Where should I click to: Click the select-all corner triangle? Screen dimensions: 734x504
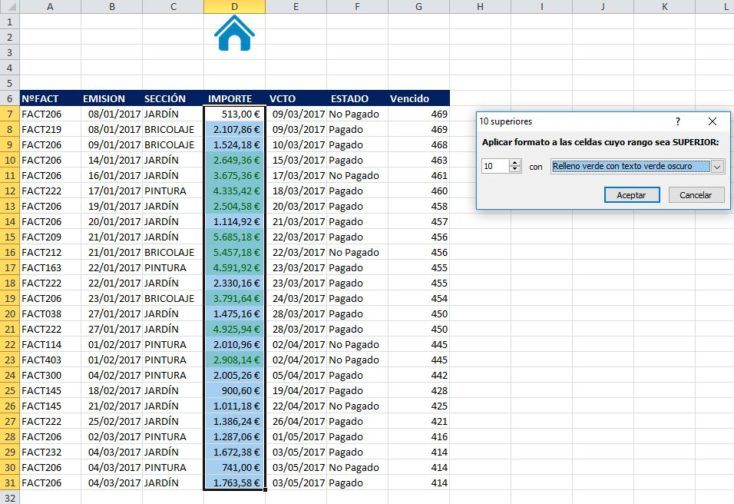9,7
